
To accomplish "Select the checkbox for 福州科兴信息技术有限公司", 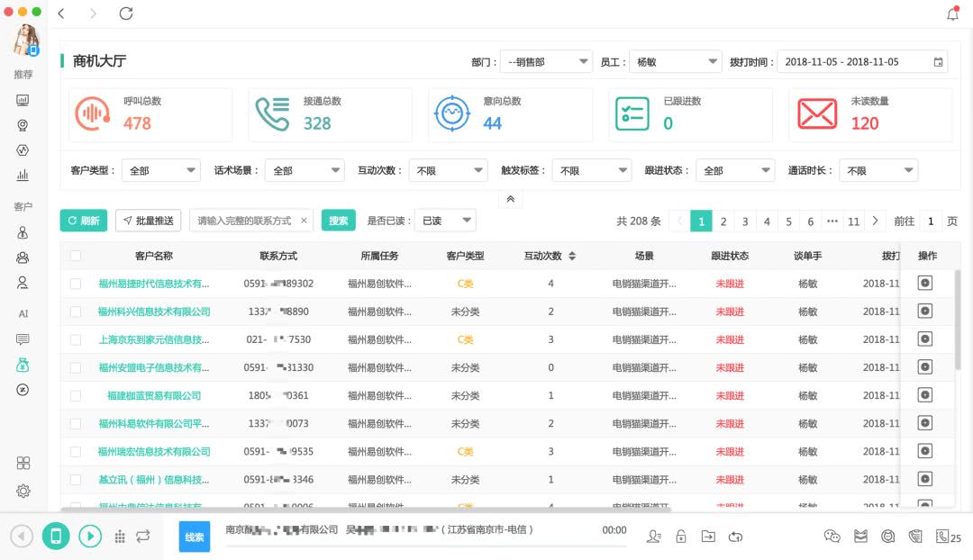I will click(x=76, y=312).
